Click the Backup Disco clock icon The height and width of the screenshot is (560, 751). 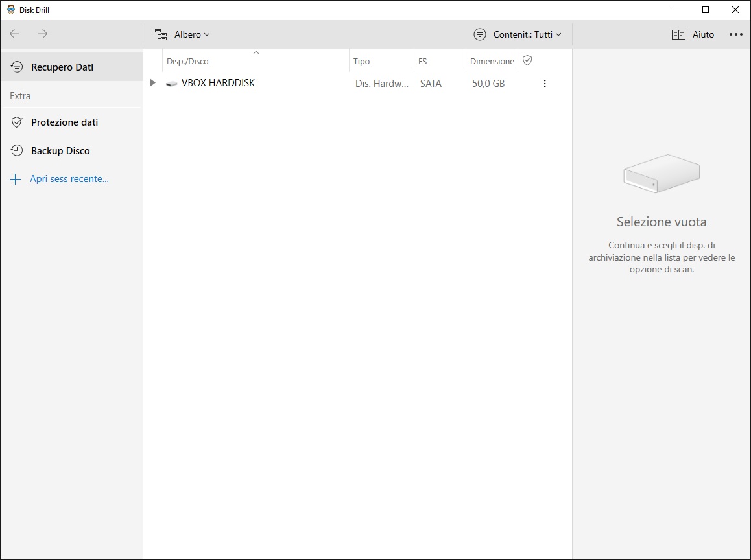[x=17, y=150]
